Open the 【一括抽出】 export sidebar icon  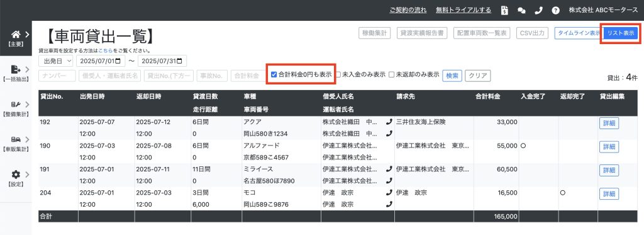[16, 69]
